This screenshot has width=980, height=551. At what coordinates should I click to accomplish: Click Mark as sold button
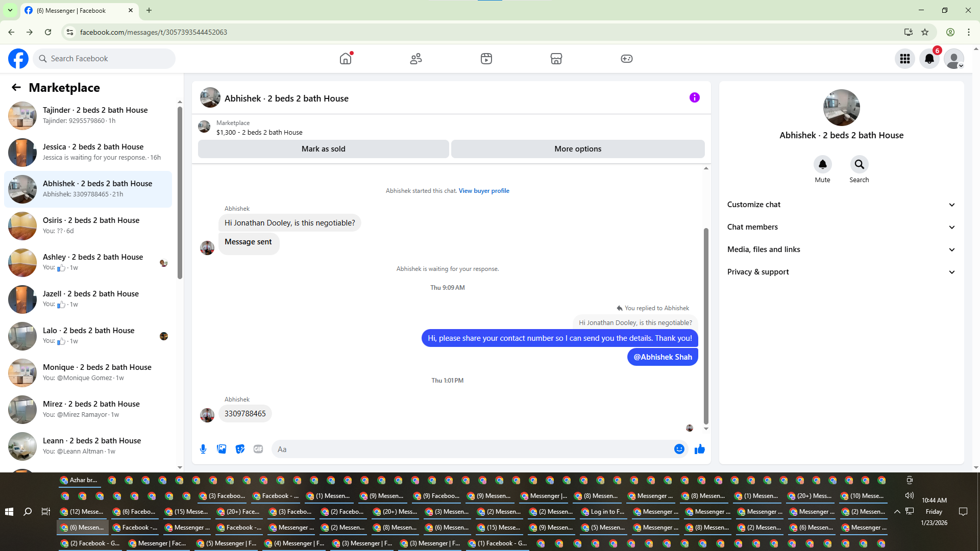click(323, 149)
